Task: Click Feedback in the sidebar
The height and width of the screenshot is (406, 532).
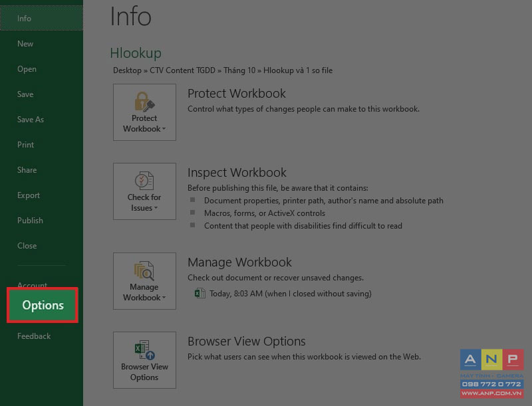Action: coord(34,336)
